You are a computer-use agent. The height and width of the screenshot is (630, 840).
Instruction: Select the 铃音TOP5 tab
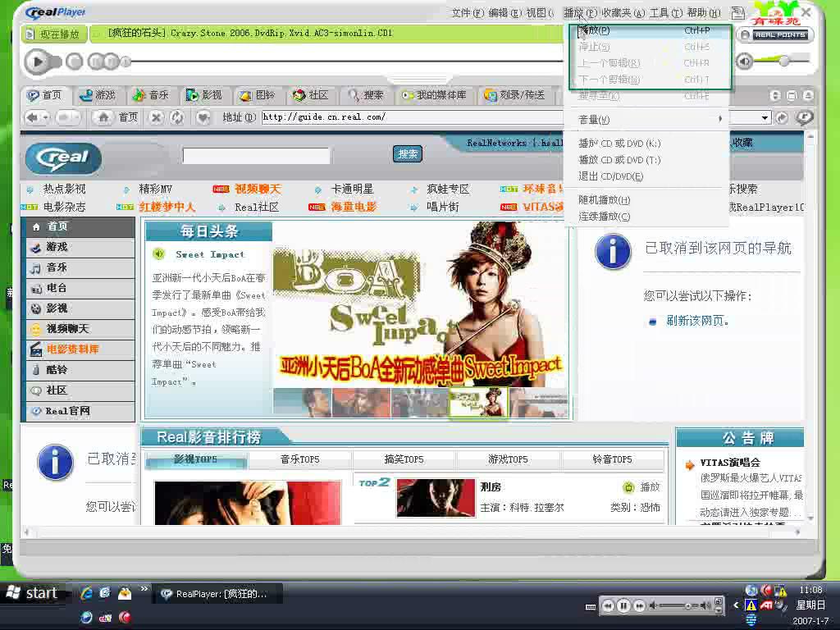tap(612, 459)
